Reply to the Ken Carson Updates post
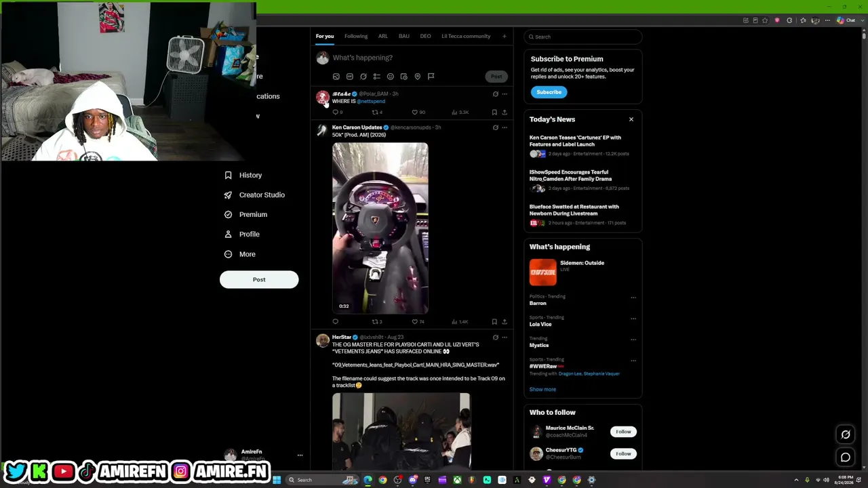The image size is (868, 488). [x=335, y=322]
